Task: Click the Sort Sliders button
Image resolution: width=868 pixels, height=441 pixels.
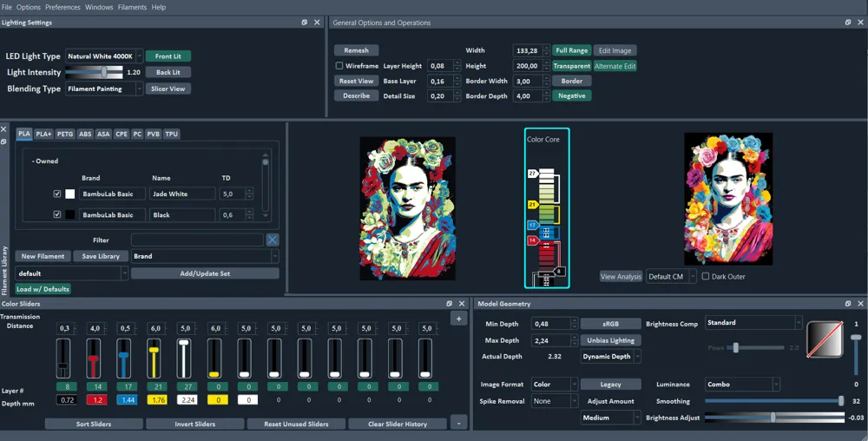Action: click(94, 424)
